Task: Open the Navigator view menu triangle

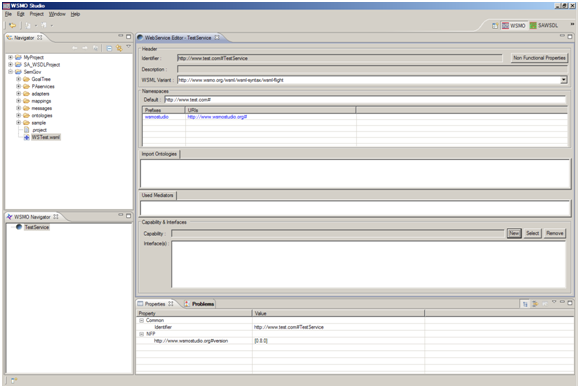Action: [128, 47]
